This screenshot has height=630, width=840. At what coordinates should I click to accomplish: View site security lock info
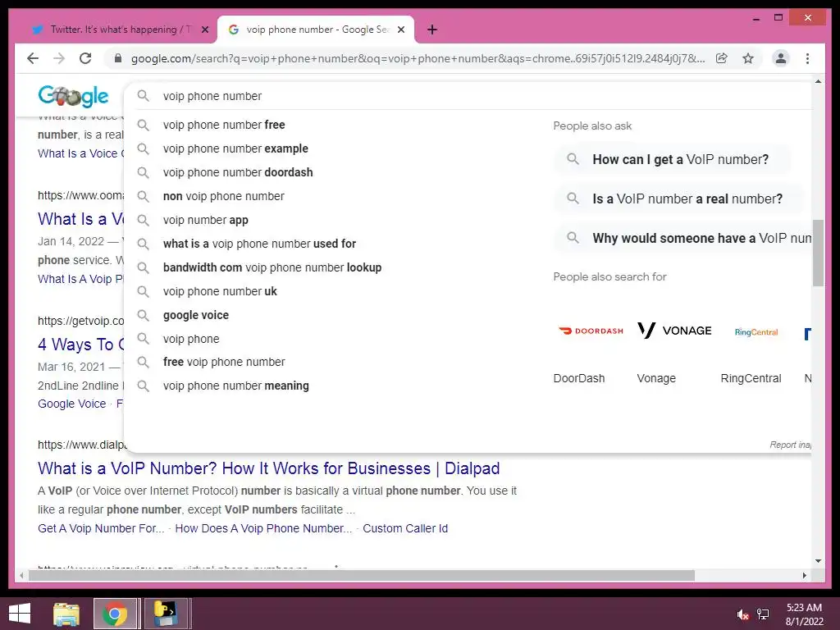pyautogui.click(x=118, y=58)
